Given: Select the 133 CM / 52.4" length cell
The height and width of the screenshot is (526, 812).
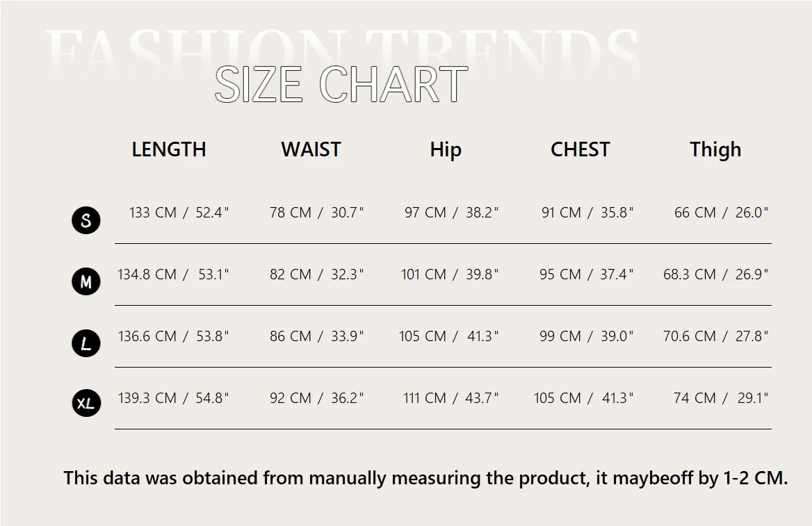Looking at the screenshot, I should 179,213.
